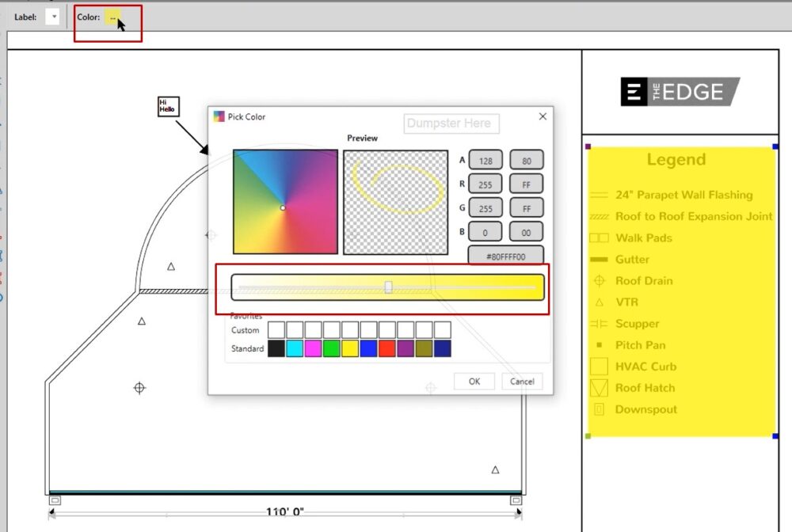The width and height of the screenshot is (792, 532).
Task: Select the magenta Standard color swatch
Action: [314, 348]
